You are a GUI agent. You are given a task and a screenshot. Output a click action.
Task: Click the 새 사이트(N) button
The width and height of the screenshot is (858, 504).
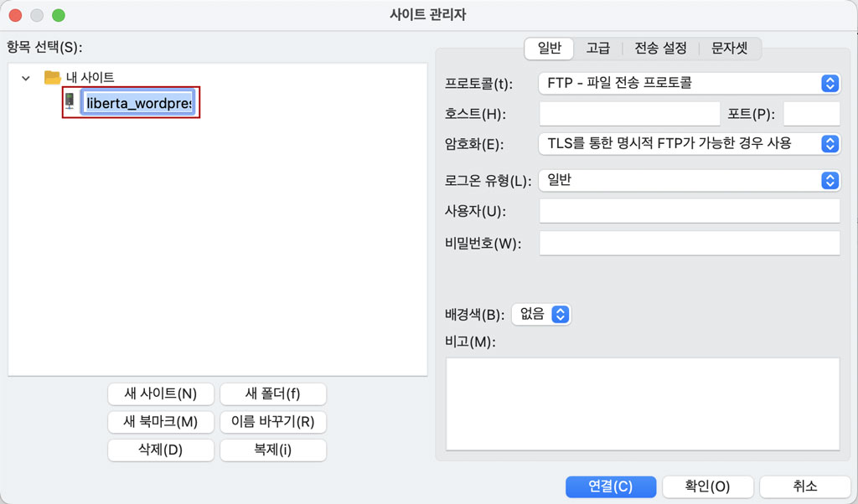[161, 393]
